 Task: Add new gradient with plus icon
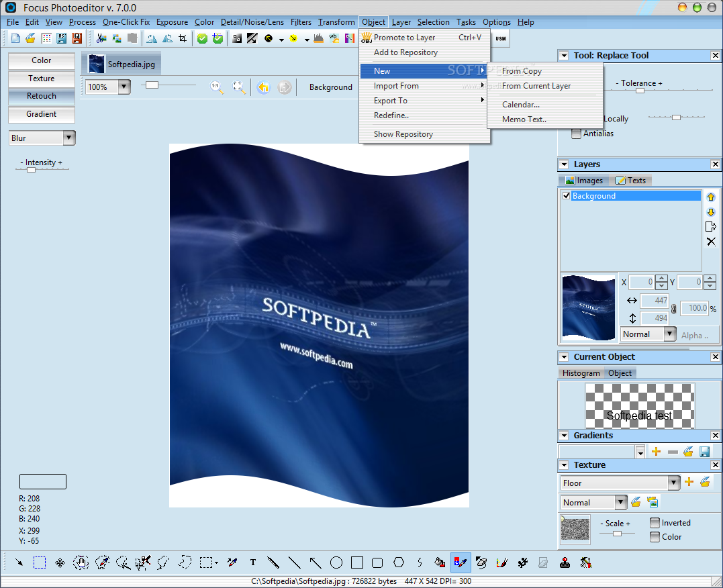pos(656,452)
